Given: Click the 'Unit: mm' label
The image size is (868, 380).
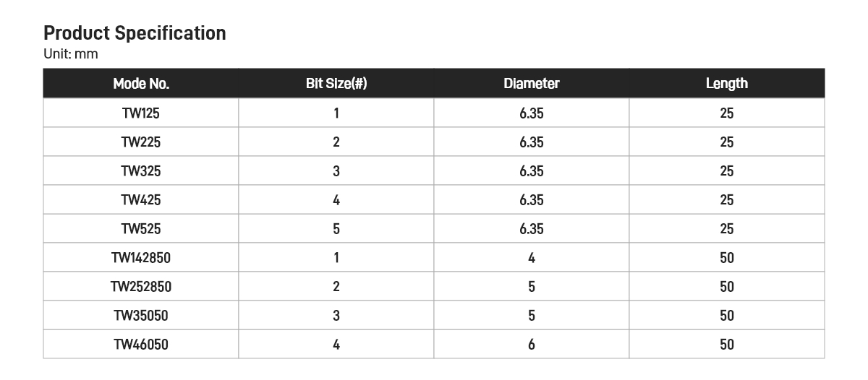Looking at the screenshot, I should 71,54.
